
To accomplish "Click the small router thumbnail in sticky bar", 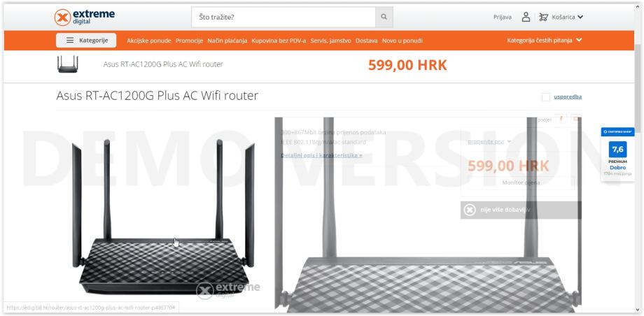I will [x=68, y=64].
